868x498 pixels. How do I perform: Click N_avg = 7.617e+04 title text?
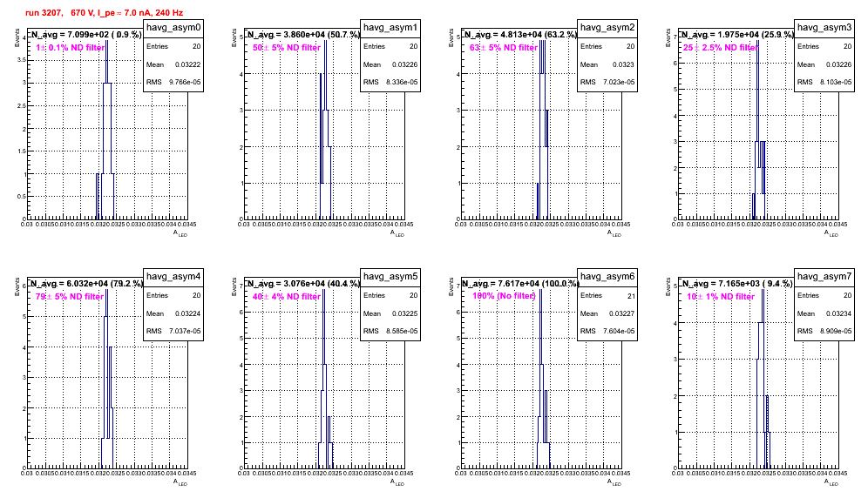[x=521, y=283]
